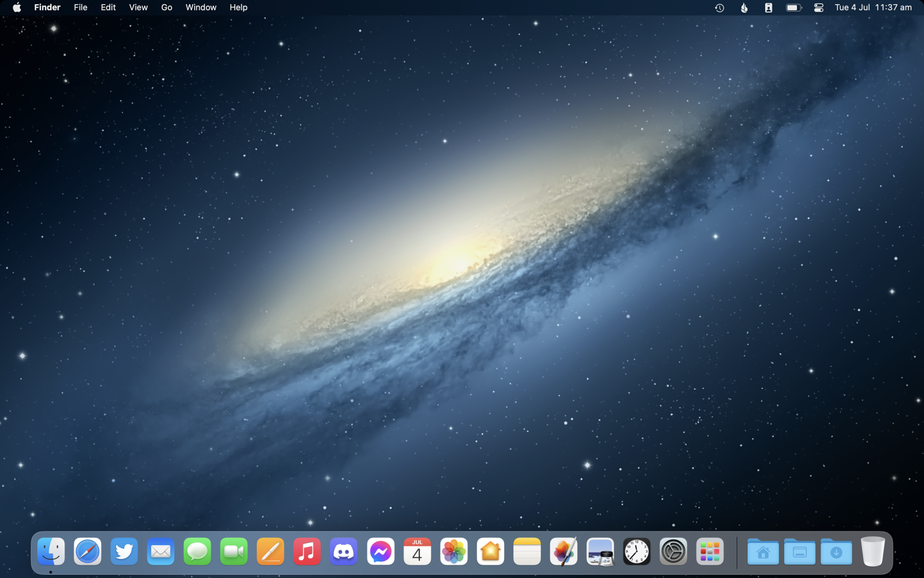This screenshot has width=924, height=578.
Task: Open the Pages app icon
Action: pyautogui.click(x=270, y=551)
